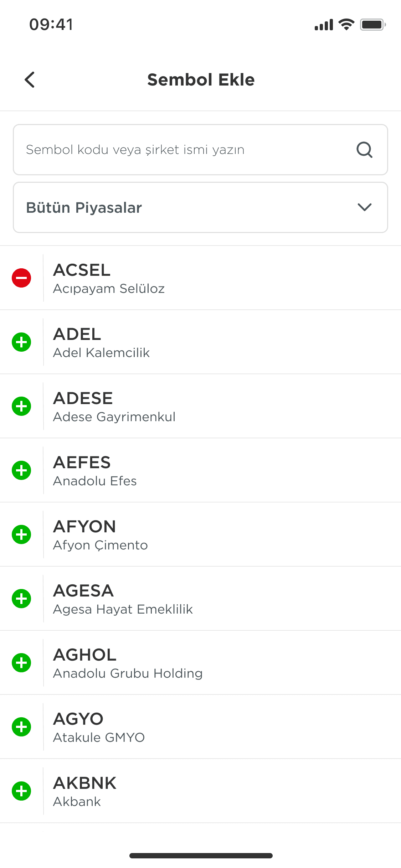The image size is (401, 868).
Task: Select the Anadolu Efes list row
Action: tap(200, 470)
